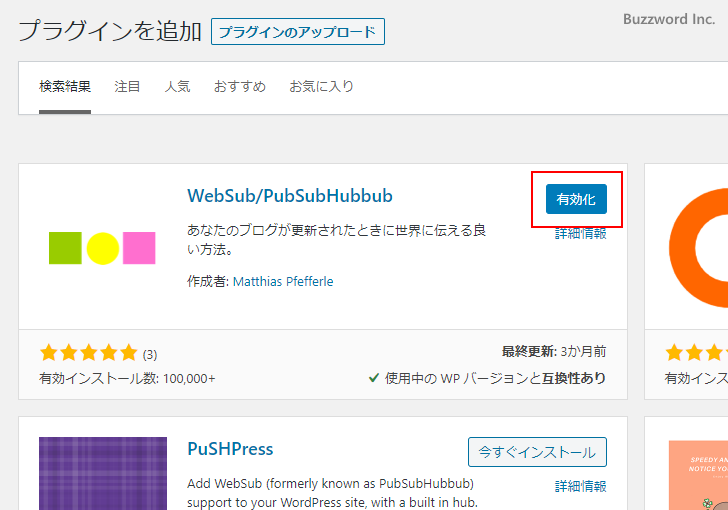The height and width of the screenshot is (510, 728).
Task: Open the お気に入り tab
Action: [x=321, y=86]
